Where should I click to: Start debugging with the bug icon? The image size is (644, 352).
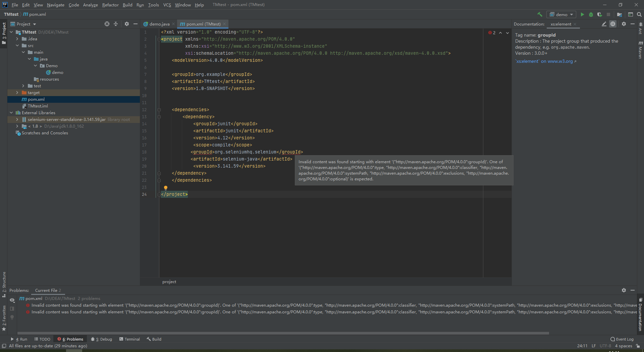pos(591,14)
